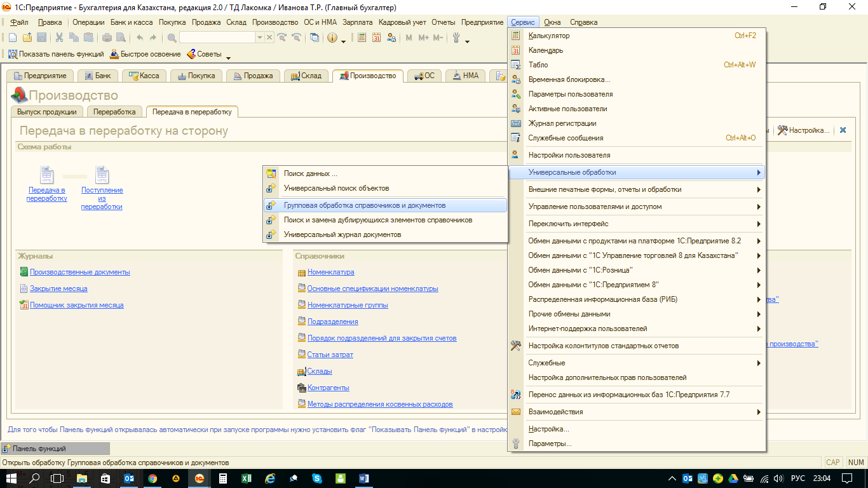Screen dimensions: 868x488
Task: Open Chrome from the Windows taskbar
Action: pos(153,478)
